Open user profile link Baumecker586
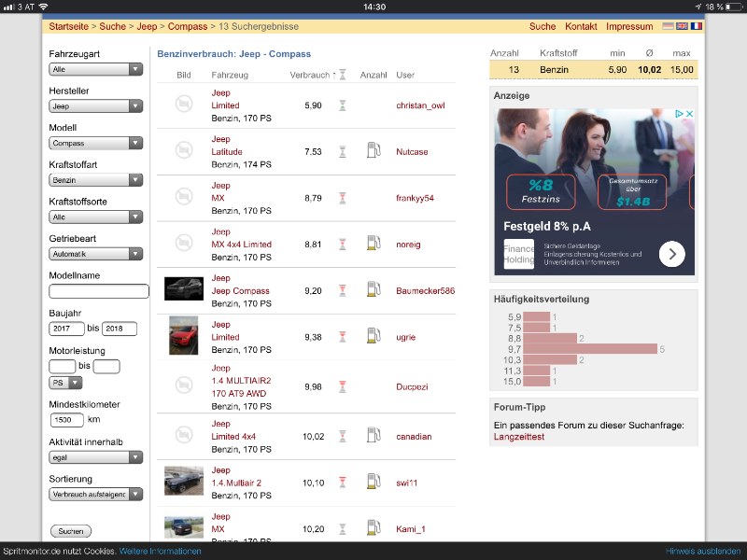This screenshot has height=560, width=747. click(425, 291)
